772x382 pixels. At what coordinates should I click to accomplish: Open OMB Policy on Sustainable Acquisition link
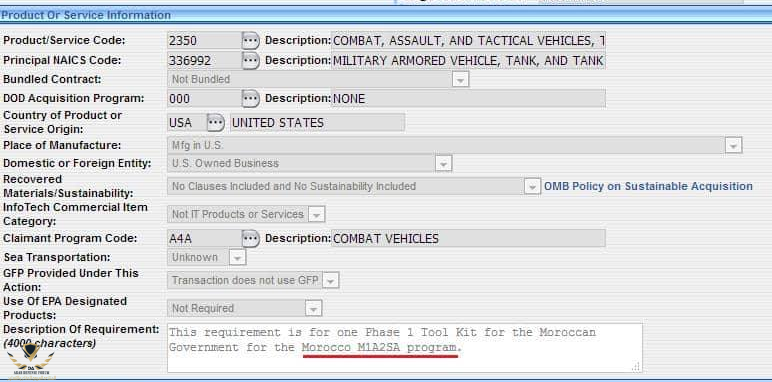pyautogui.click(x=648, y=187)
